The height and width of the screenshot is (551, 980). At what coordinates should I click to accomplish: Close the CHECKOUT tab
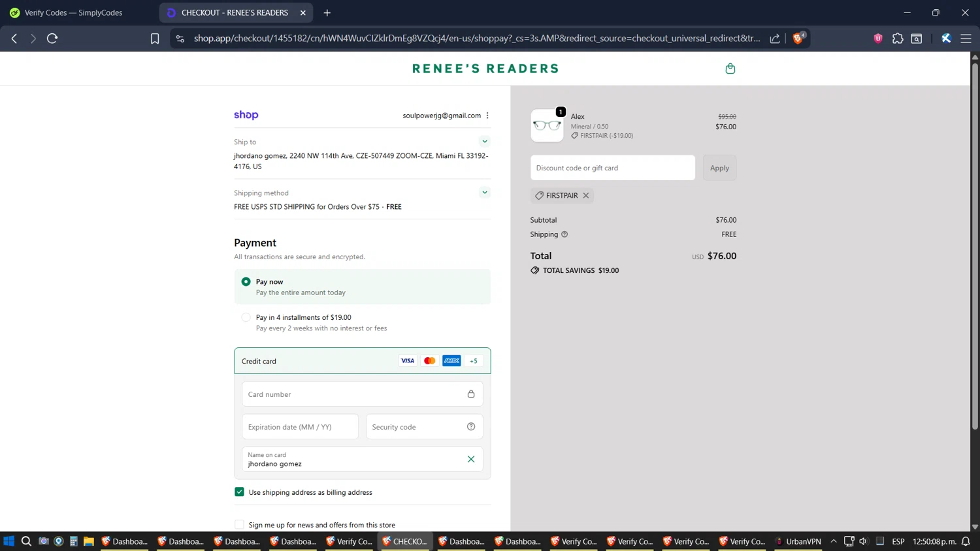tap(303, 12)
